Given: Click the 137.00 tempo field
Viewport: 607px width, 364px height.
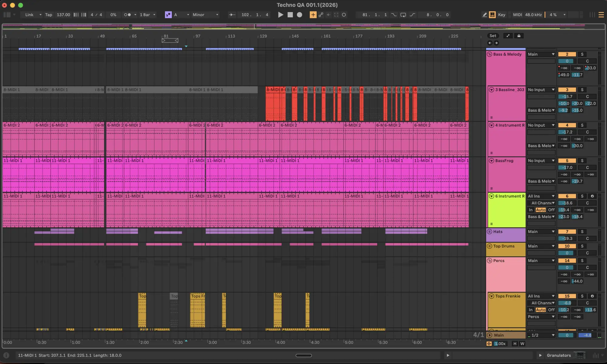Looking at the screenshot, I should coord(63,15).
